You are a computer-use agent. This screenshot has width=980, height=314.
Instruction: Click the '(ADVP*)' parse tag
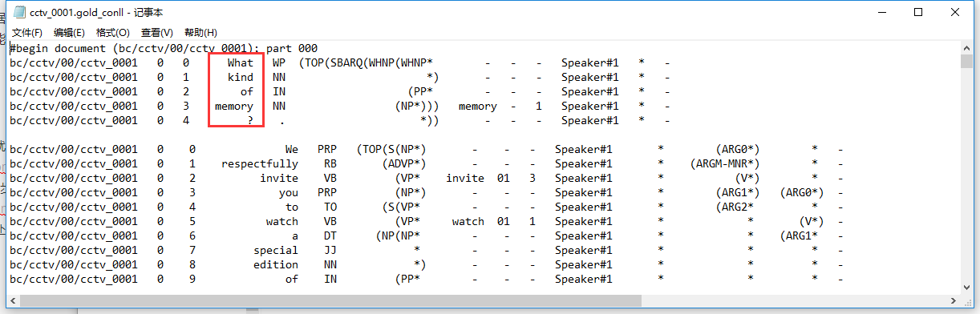[404, 163]
